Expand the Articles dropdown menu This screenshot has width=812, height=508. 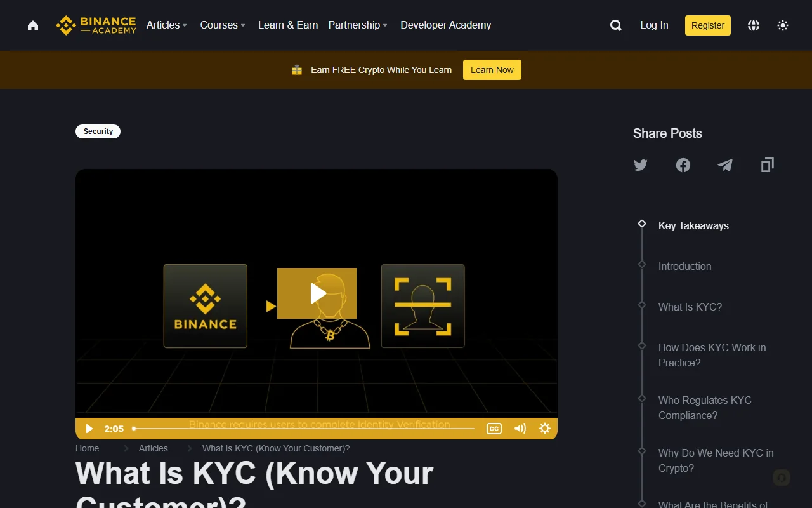pyautogui.click(x=166, y=25)
